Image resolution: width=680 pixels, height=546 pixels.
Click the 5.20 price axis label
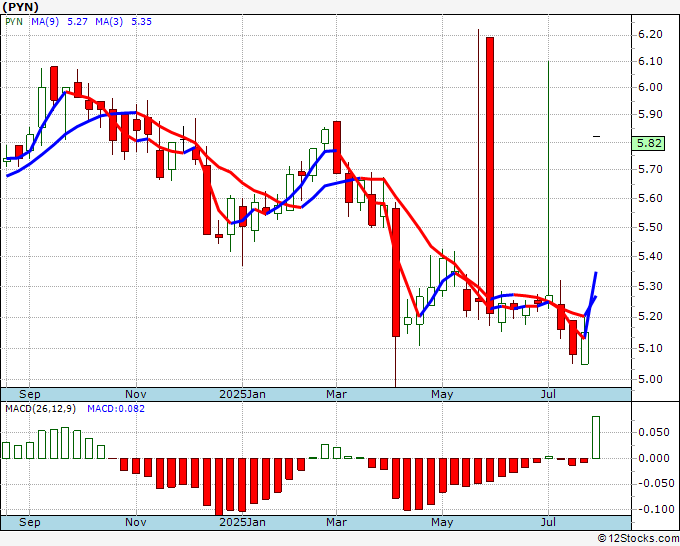[x=651, y=317]
